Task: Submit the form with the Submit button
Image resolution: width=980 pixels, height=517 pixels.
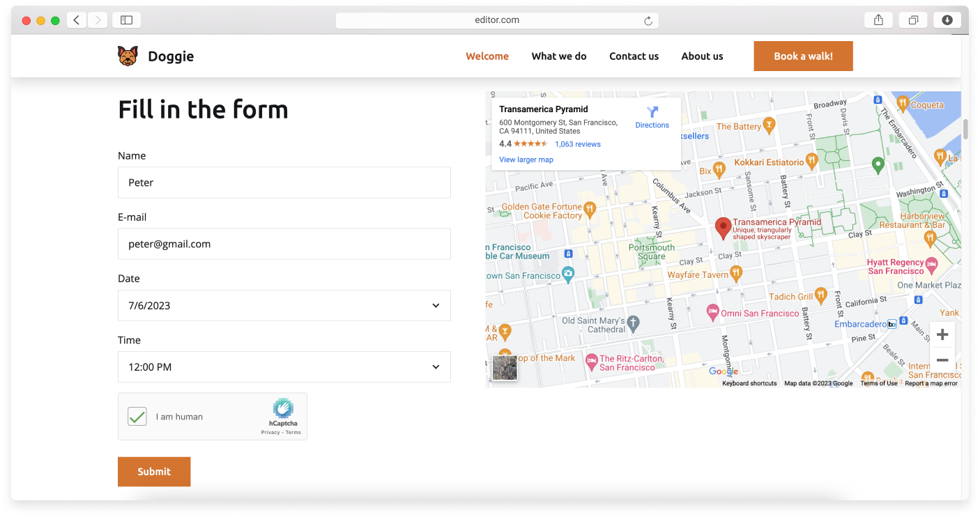Action: coord(154,472)
